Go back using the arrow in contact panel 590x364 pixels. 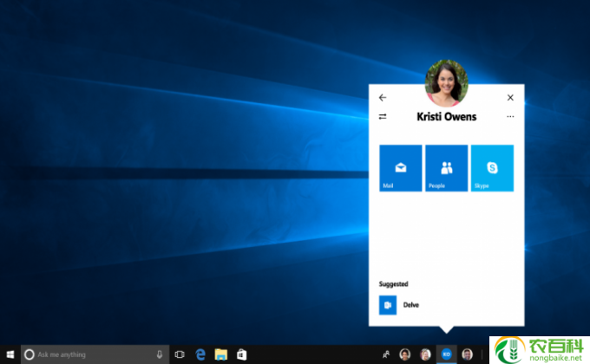[x=383, y=98]
